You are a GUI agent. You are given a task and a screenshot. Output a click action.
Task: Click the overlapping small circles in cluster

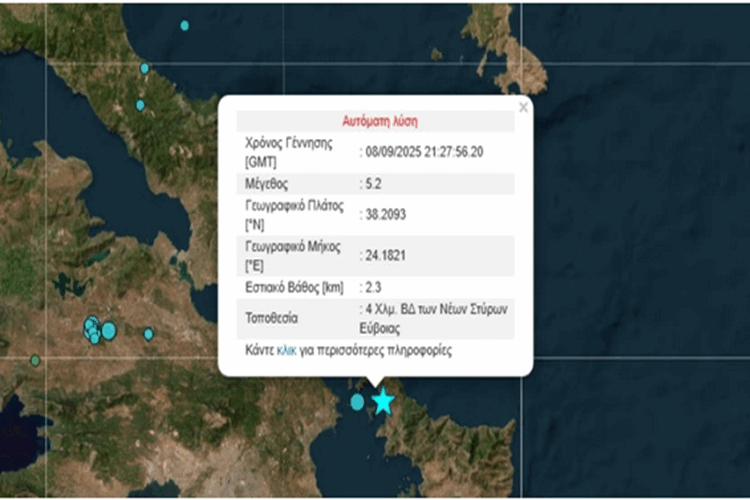92,329
